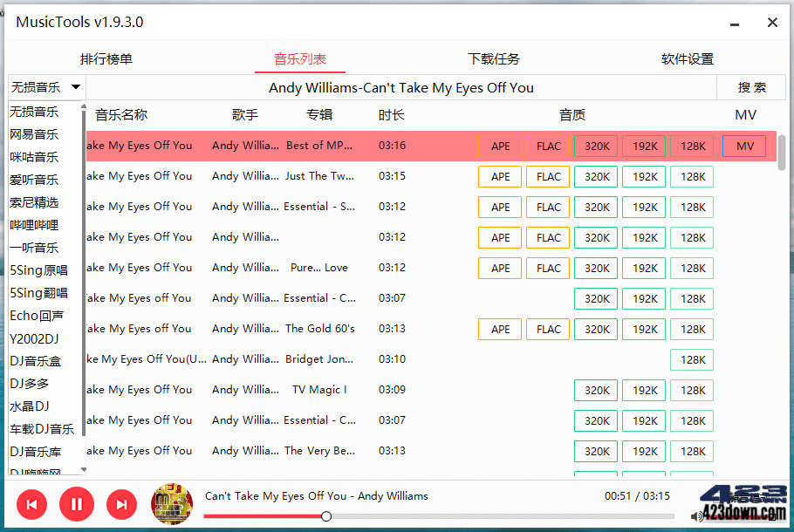Viewport: 794px width, 532px height.
Task: Switch source to DJ音乐盒
Action: pos(38,360)
